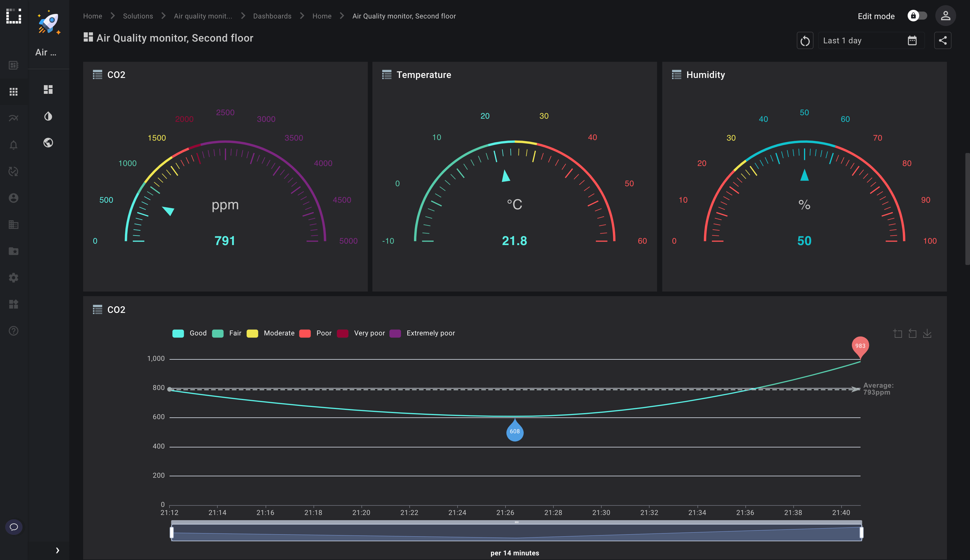Viewport: 970px width, 560px height.
Task: Toggle the Very poor legend series
Action: (x=360, y=333)
